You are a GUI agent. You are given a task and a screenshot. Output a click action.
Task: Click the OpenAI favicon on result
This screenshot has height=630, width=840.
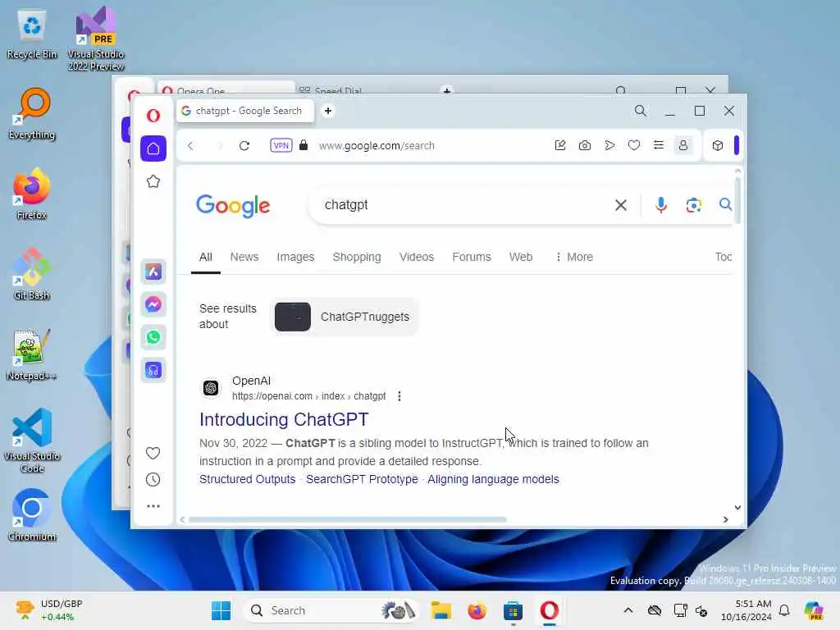tap(211, 388)
